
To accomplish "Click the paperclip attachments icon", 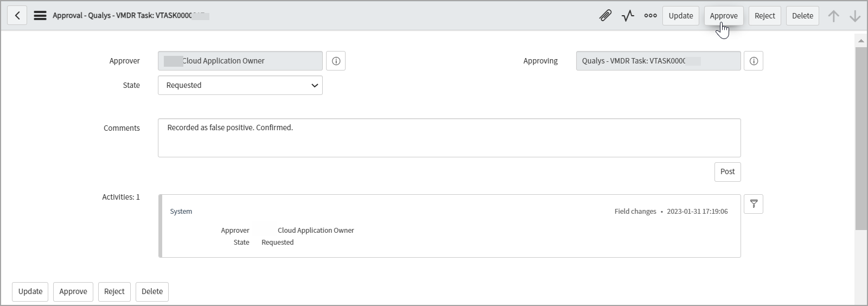I will [x=605, y=16].
